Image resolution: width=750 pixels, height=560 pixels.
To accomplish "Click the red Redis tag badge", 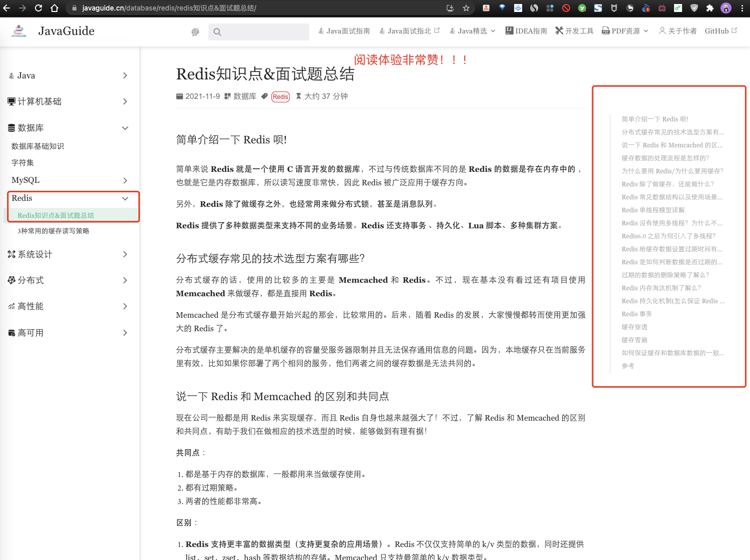I will pos(280,97).
